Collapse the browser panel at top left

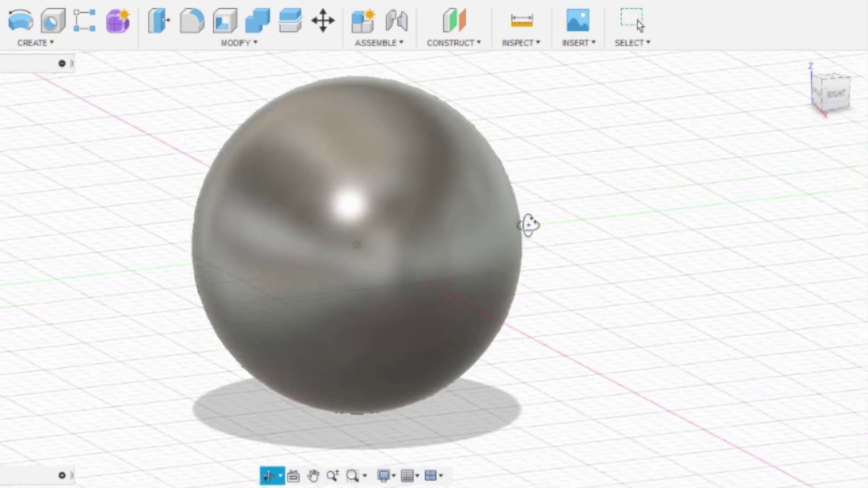click(x=62, y=63)
